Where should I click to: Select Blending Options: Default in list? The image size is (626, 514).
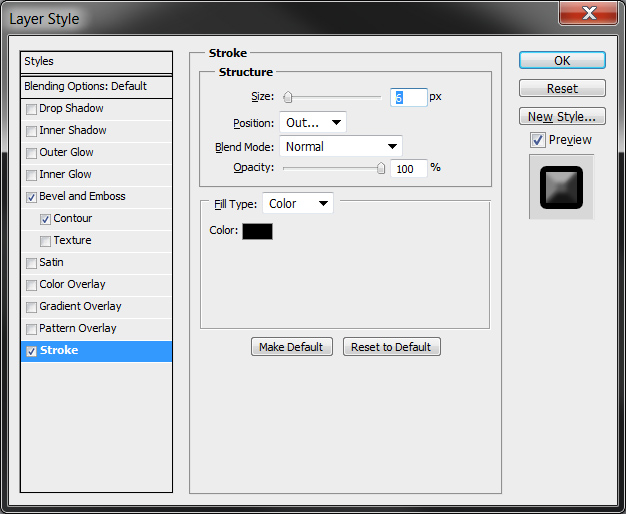tap(96, 87)
